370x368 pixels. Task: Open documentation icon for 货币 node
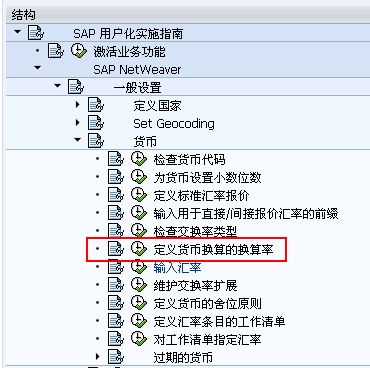point(96,141)
